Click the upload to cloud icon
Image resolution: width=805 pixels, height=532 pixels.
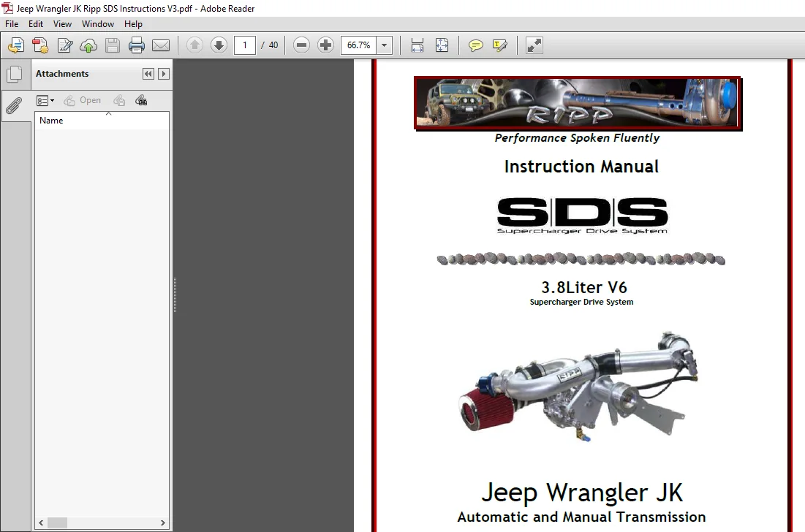coord(88,45)
